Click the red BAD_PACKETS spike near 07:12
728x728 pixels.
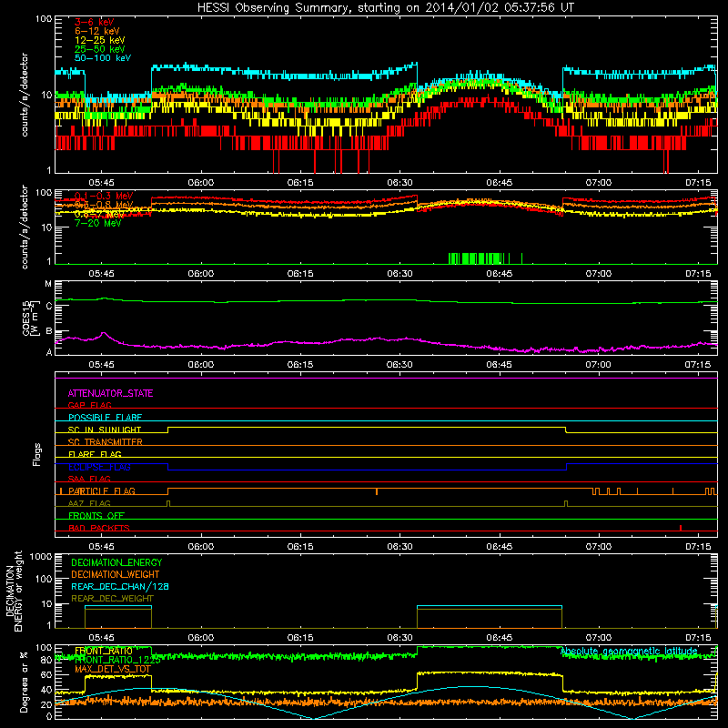(681, 528)
